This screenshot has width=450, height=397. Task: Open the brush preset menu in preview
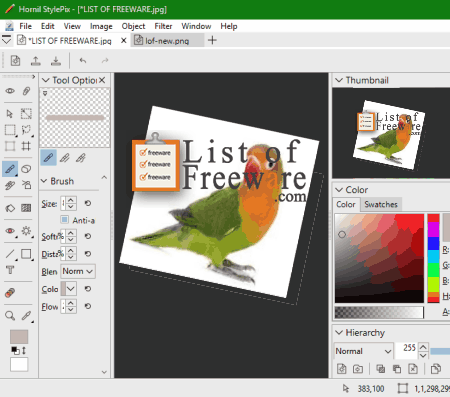point(45,93)
